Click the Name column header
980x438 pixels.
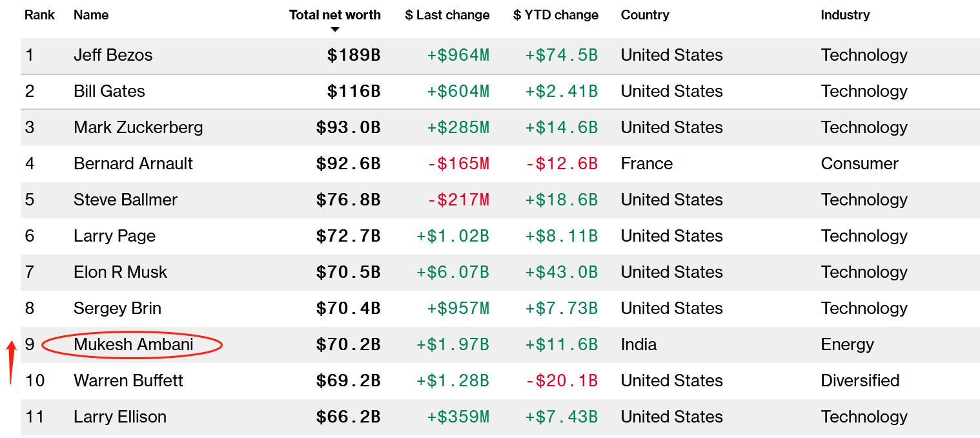[x=91, y=15]
